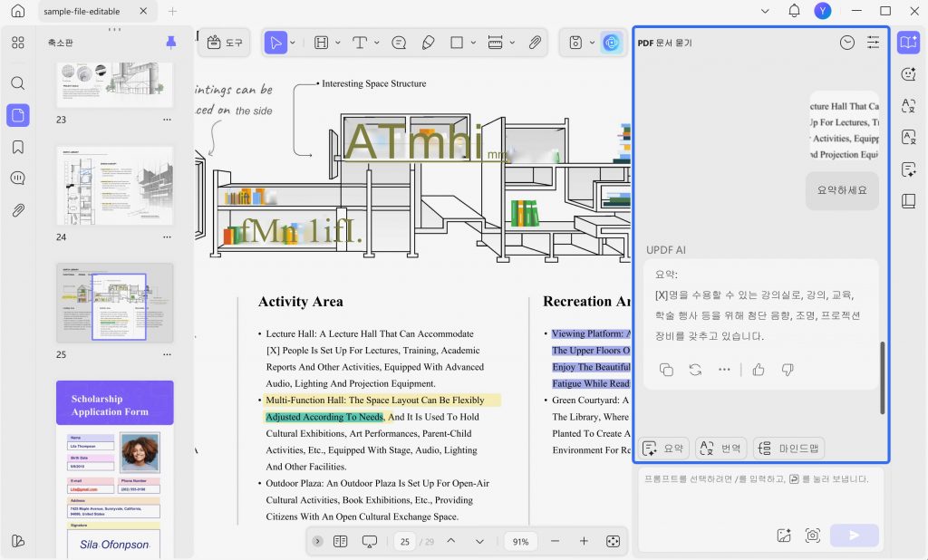The width and height of the screenshot is (928, 560).
Task: Open AI chat history clock icon
Action: [847, 43]
